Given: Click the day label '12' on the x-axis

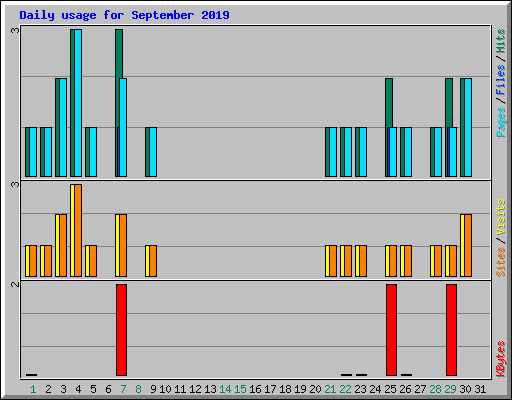Looking at the screenshot, I should click(x=195, y=389).
